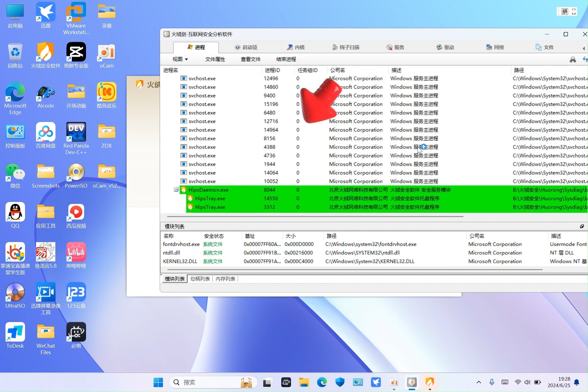The width and height of the screenshot is (588, 392).
Task: Open ToDesk desktop icon
Action: point(15,335)
